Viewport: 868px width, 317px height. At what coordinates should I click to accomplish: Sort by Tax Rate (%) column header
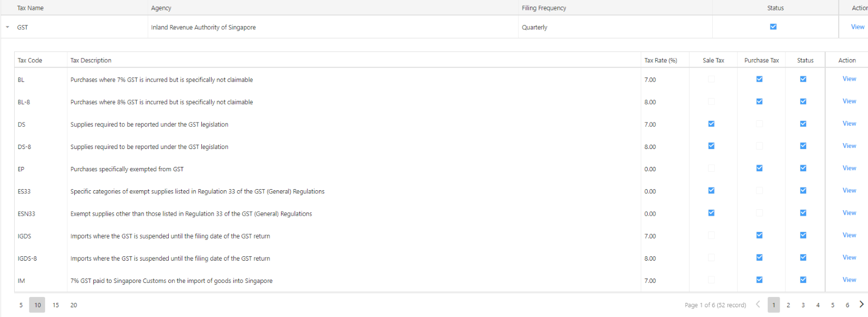660,61
